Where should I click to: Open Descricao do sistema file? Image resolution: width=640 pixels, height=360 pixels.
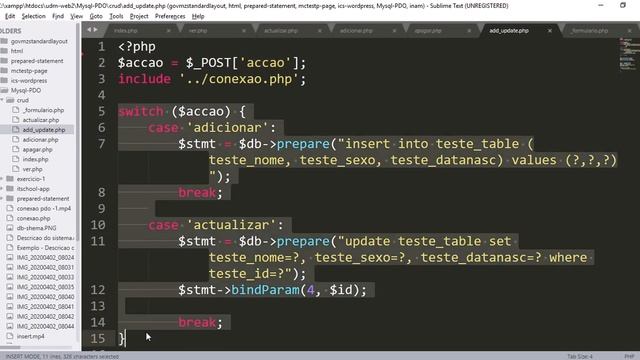45,238
